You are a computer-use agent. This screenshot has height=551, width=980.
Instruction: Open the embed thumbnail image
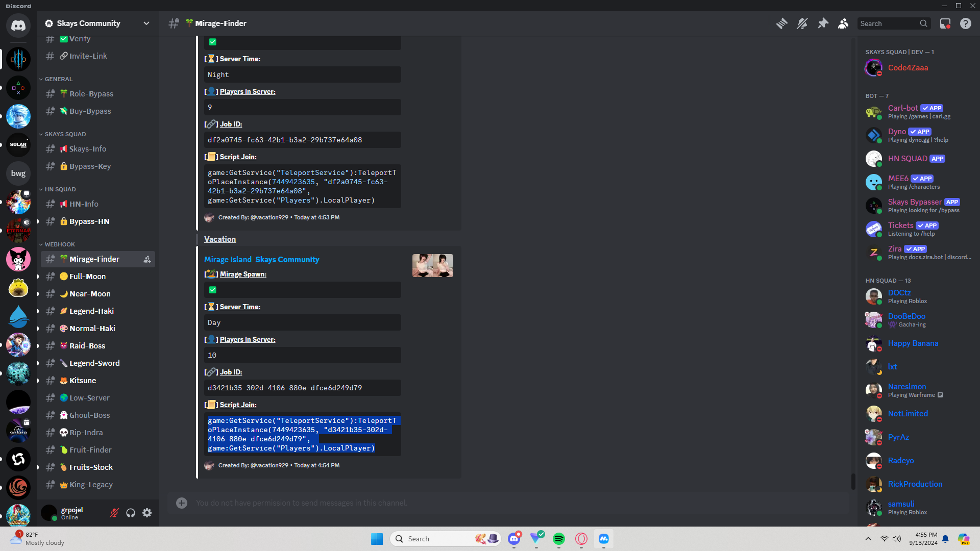[x=433, y=266]
